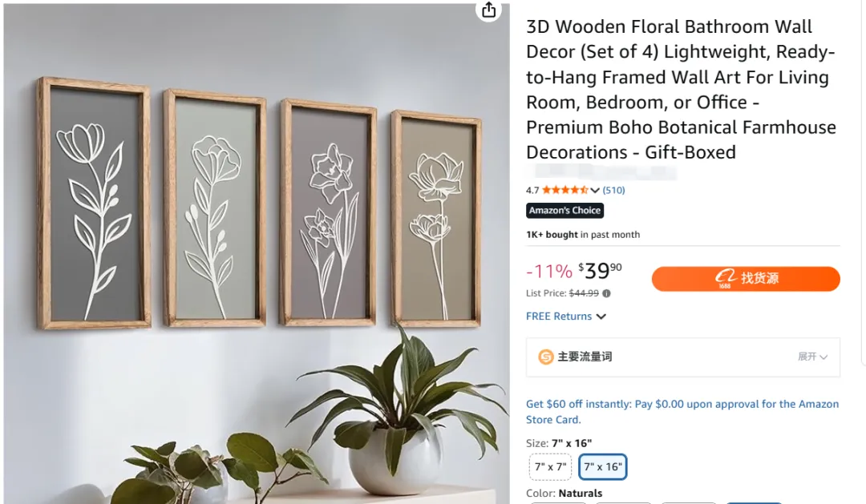Select the 7" x 16" size option
Viewport: 866px width, 504px height.
pos(602,467)
